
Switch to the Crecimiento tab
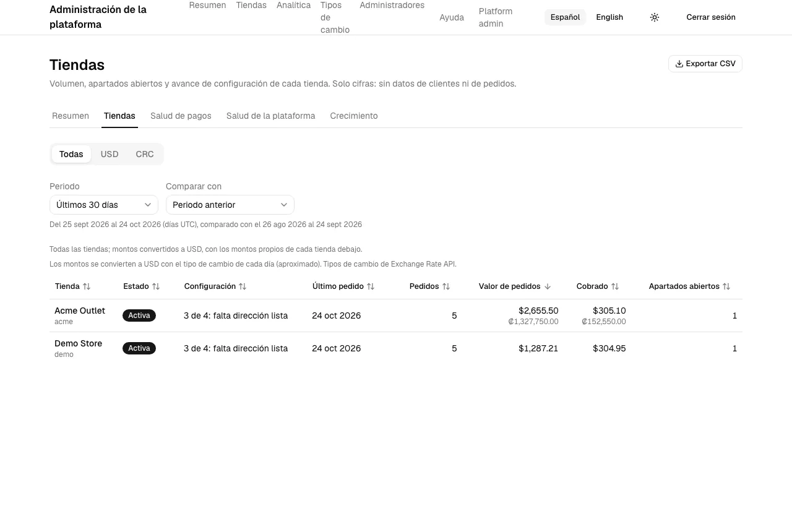click(354, 116)
